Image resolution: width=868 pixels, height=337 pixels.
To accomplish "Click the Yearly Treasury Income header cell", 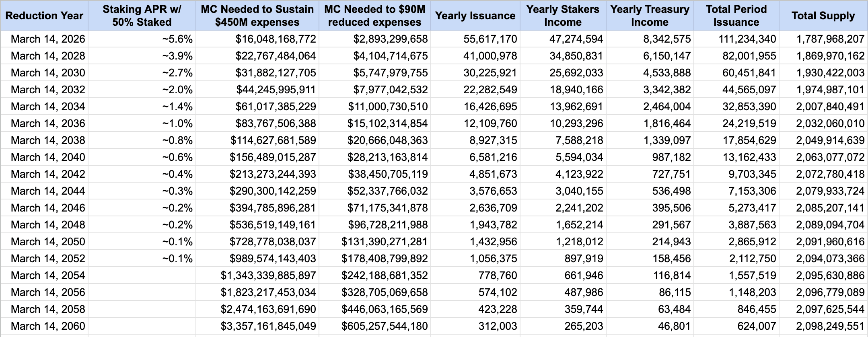I will tap(650, 16).
